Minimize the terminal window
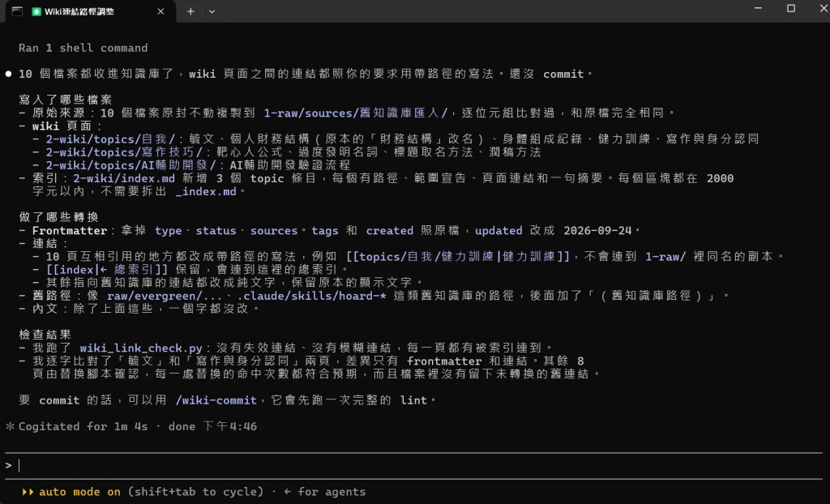 pos(758,8)
